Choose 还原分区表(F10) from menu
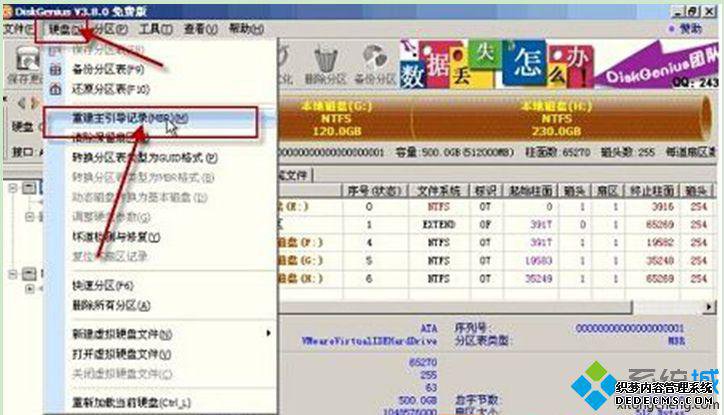This screenshot has width=724, height=415. pos(111,89)
